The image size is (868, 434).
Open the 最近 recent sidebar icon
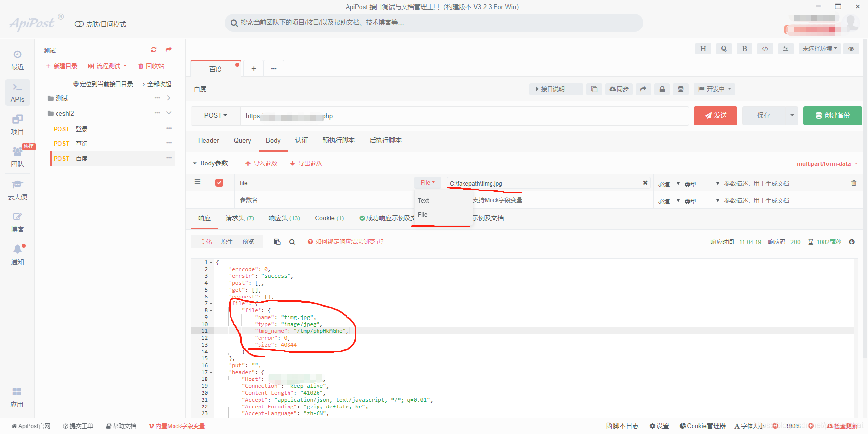(x=17, y=60)
